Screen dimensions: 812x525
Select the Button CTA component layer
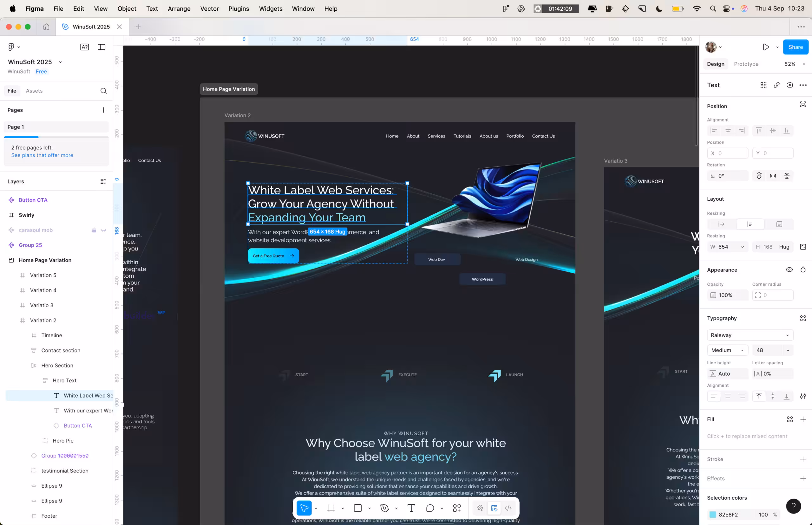(x=33, y=200)
